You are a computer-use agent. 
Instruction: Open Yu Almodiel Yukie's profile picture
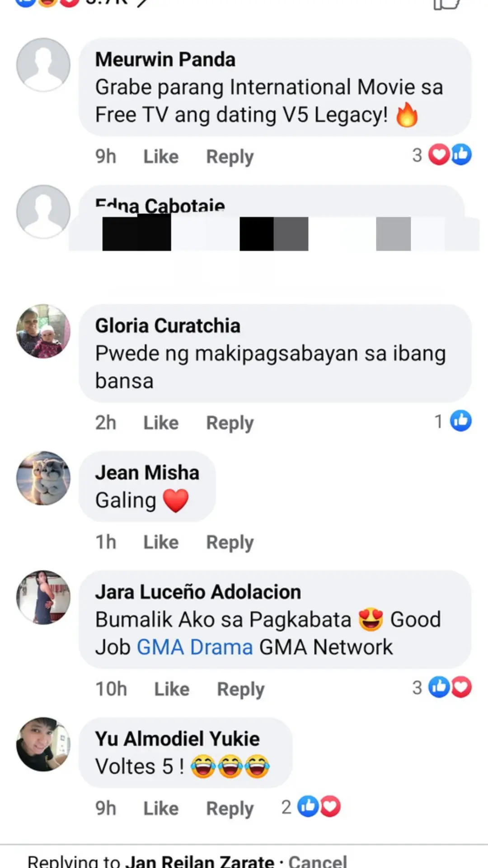click(x=43, y=744)
